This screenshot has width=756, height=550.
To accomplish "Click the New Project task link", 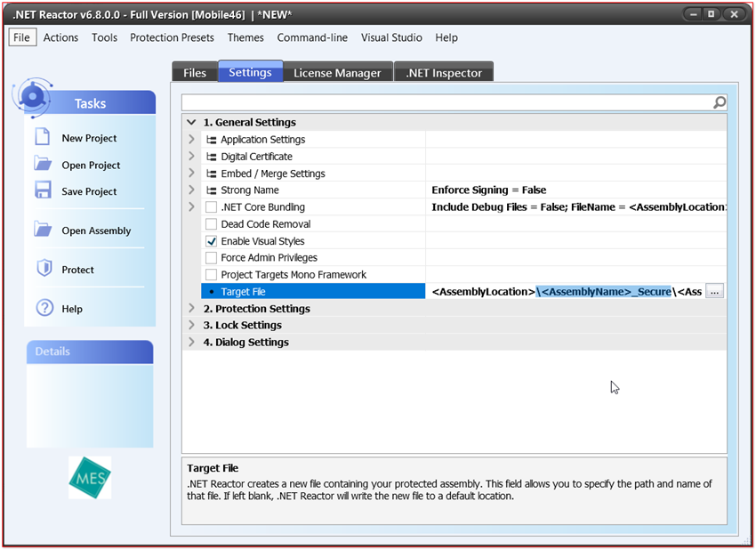I will 89,138.
